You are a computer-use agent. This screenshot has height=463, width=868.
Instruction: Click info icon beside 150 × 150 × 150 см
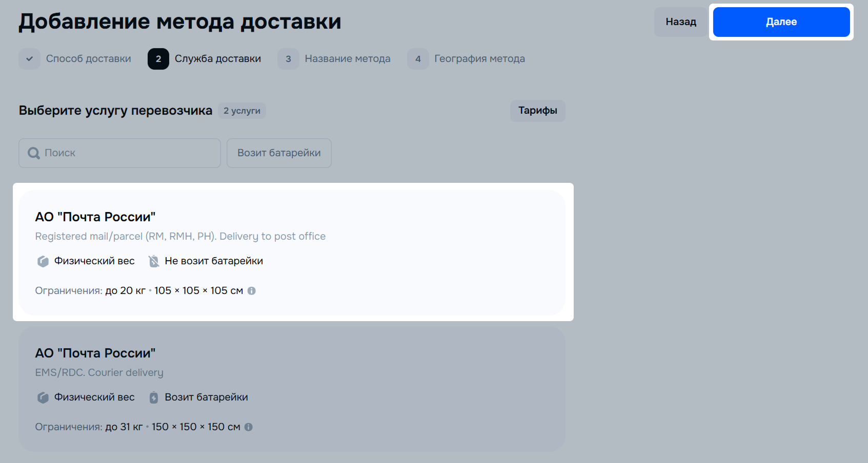pyautogui.click(x=249, y=427)
